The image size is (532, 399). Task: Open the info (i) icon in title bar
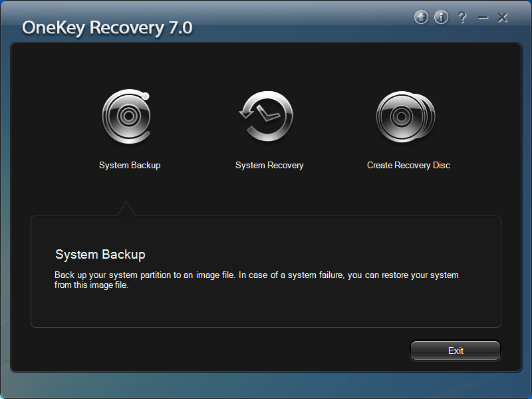coord(441,18)
